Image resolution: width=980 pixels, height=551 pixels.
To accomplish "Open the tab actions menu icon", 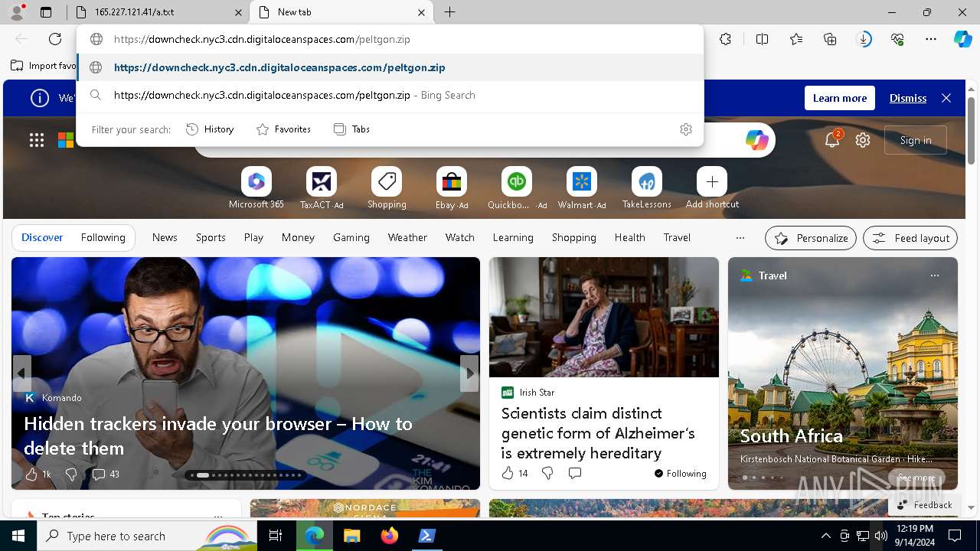I will pos(46,12).
